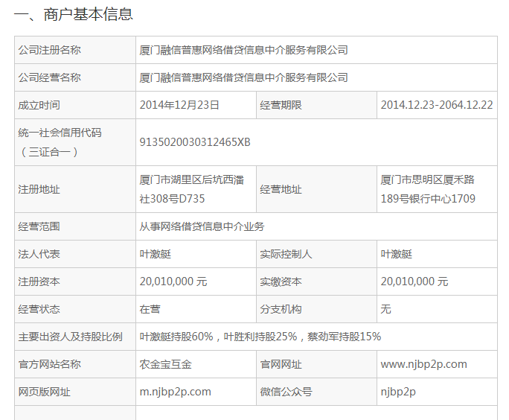Click the label 公司注册名称
The image size is (509, 420).
tap(49, 50)
